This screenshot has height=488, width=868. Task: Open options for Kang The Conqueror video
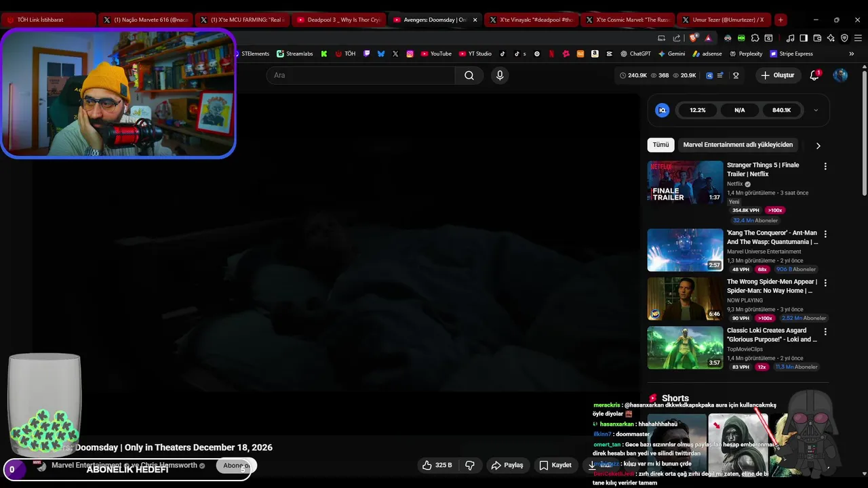(825, 234)
